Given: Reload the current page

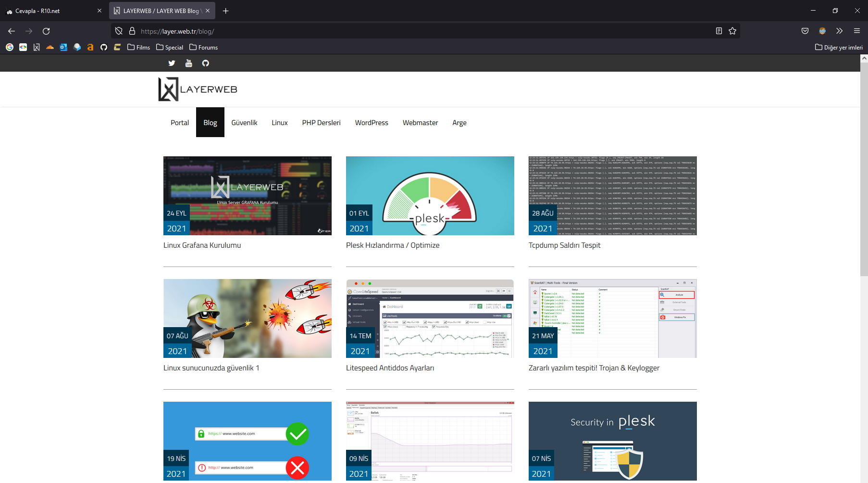Looking at the screenshot, I should (46, 31).
